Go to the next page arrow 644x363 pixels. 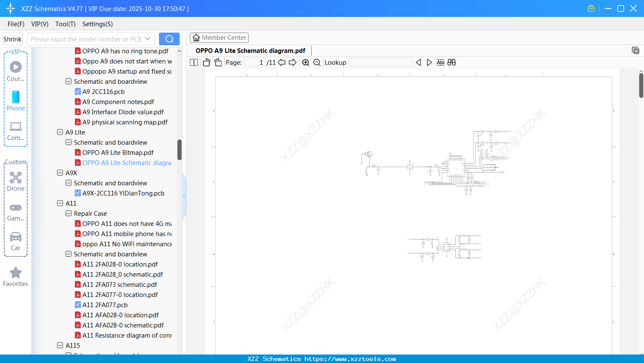(x=293, y=63)
